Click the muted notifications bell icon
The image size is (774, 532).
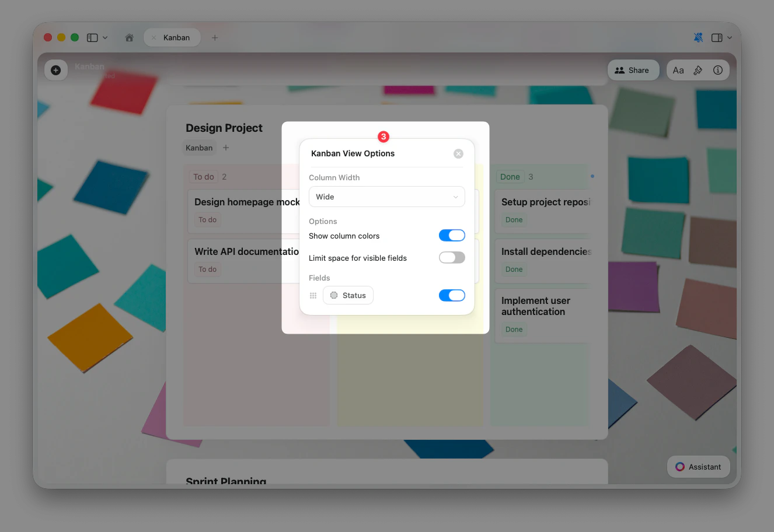pos(698,37)
